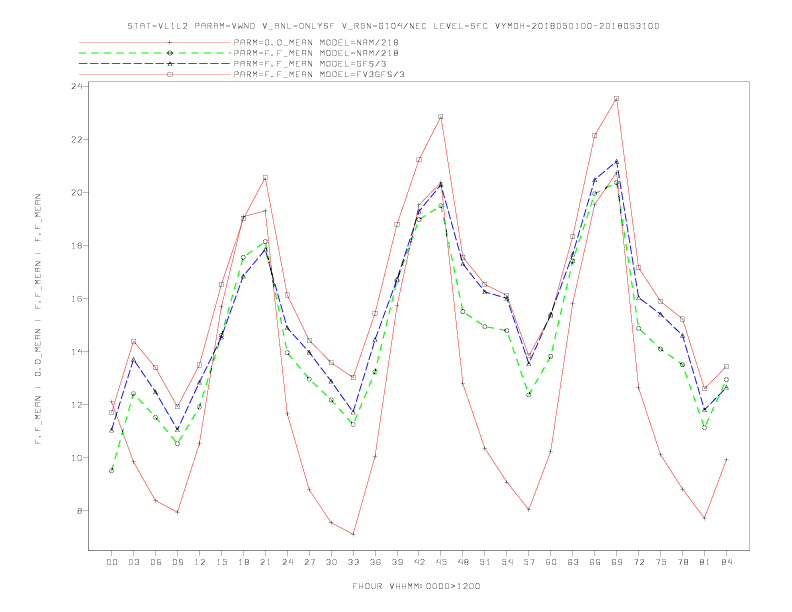Click the triangle marker in the blue legend line

click(x=170, y=64)
